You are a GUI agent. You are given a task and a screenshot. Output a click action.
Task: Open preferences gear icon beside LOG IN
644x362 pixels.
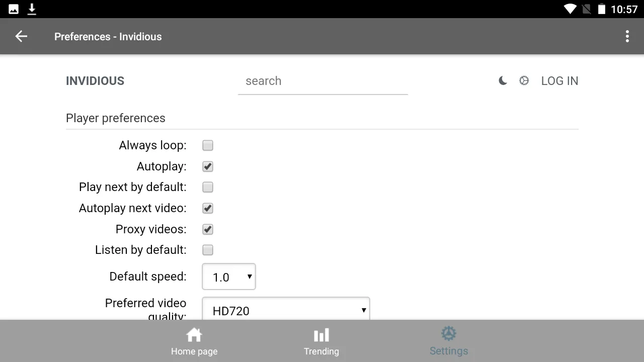(x=524, y=80)
